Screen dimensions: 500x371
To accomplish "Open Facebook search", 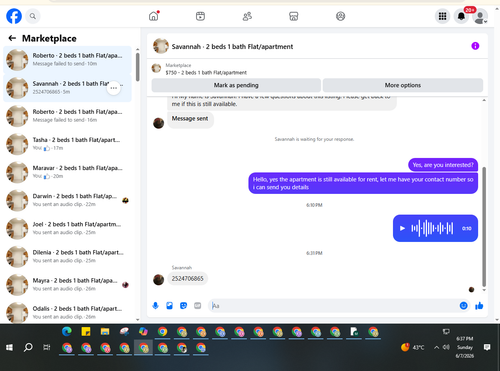I will pyautogui.click(x=33, y=16).
